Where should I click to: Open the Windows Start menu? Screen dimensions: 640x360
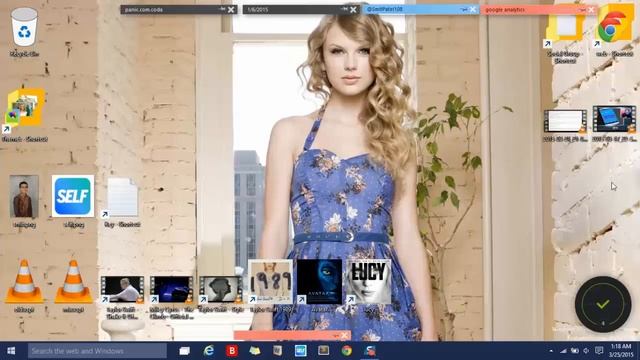coord(11,351)
